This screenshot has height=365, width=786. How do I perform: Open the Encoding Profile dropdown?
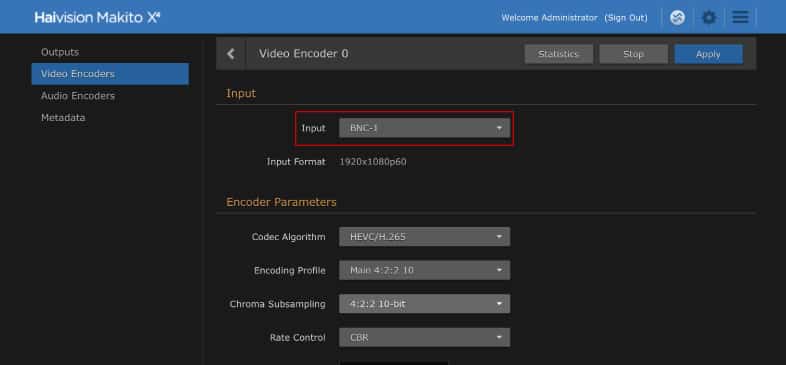pos(424,270)
